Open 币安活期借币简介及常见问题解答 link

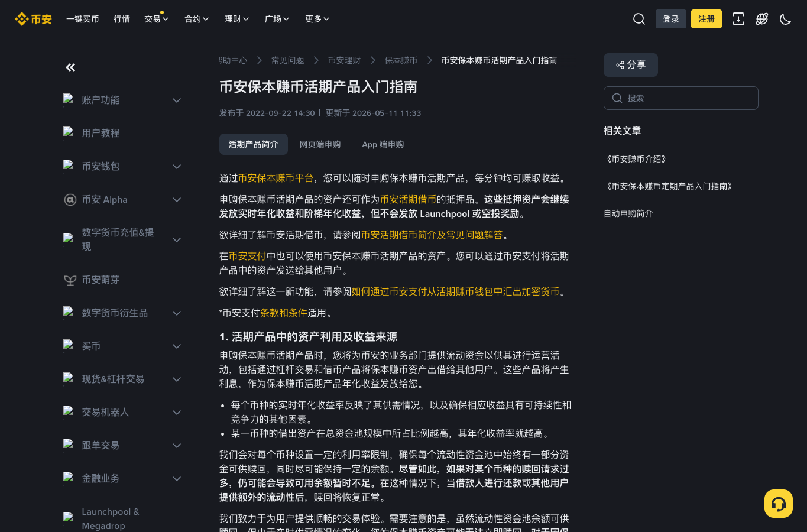[432, 235]
